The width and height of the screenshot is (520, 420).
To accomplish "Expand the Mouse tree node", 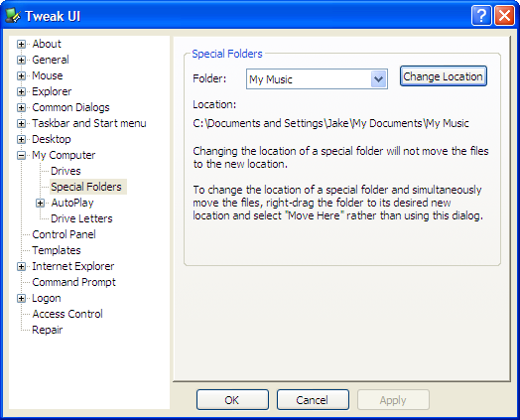I will pos(21,76).
